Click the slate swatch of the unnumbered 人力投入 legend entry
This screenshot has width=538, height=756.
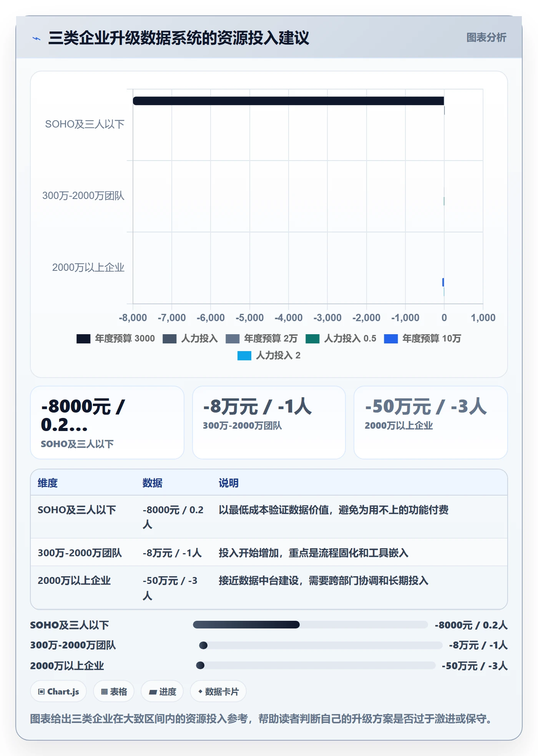pyautogui.click(x=169, y=338)
